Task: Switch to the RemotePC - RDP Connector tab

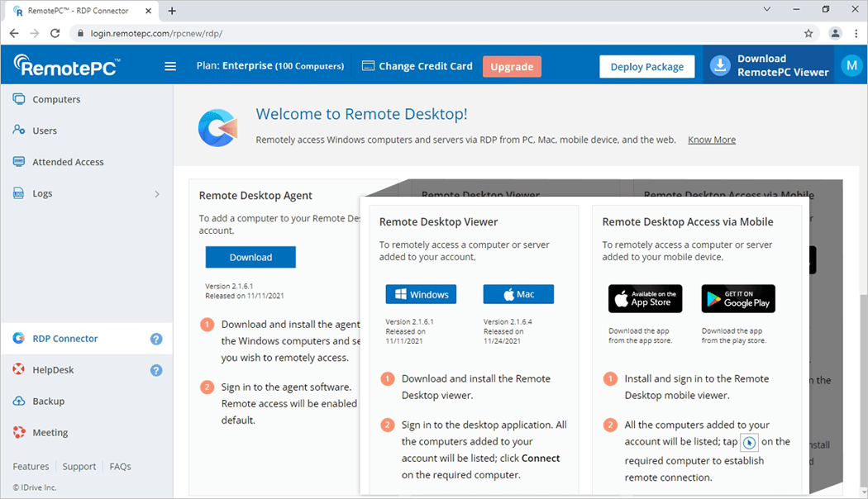Action: click(79, 11)
